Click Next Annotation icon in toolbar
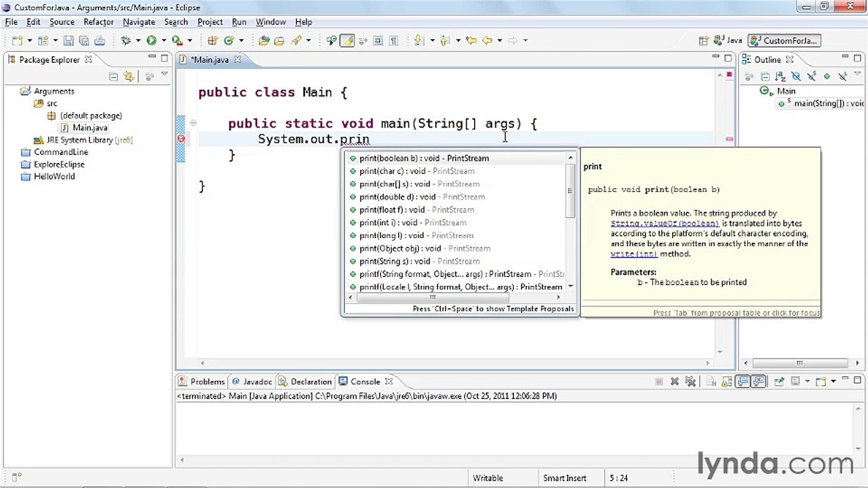 pyautogui.click(x=418, y=41)
